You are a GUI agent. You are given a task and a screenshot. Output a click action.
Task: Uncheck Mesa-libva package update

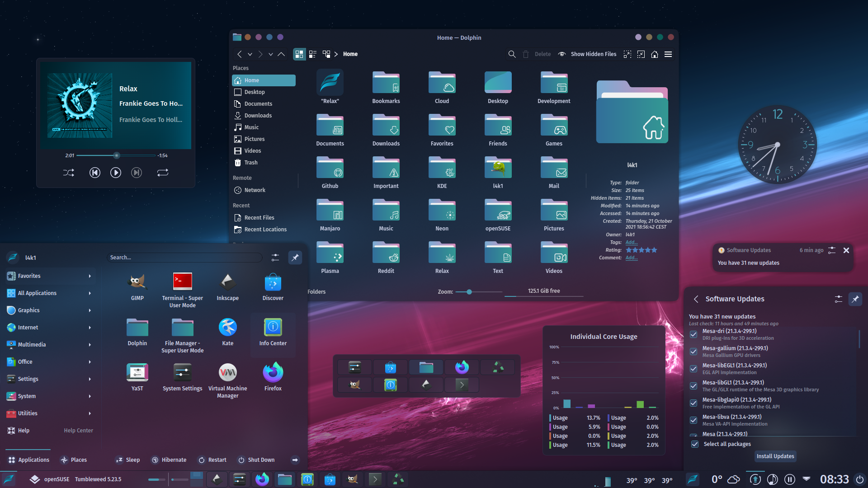693,421
